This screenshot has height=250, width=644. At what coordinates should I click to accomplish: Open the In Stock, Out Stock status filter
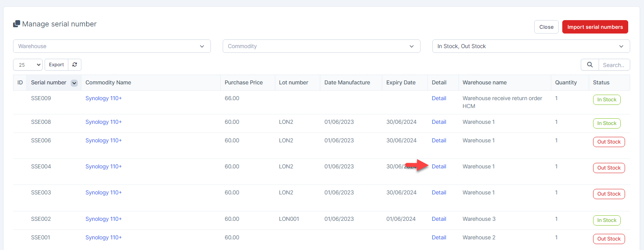(x=531, y=46)
